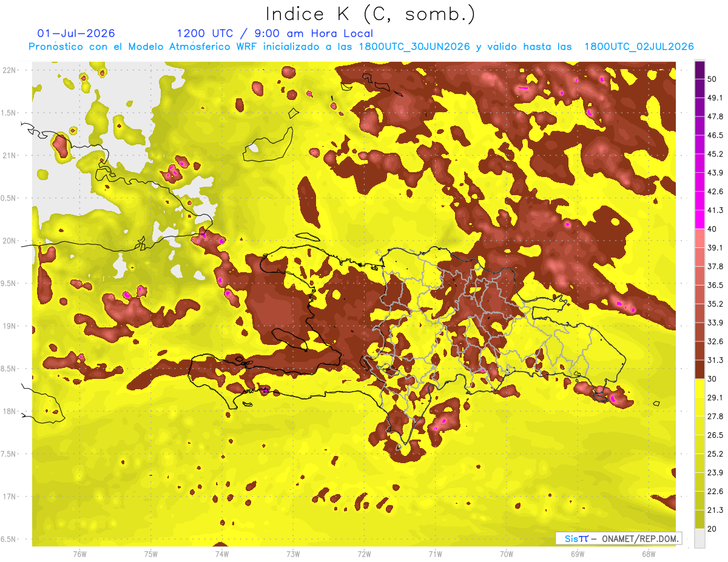
Task: Click the "31.3" colorbar value
Action: [x=715, y=360]
